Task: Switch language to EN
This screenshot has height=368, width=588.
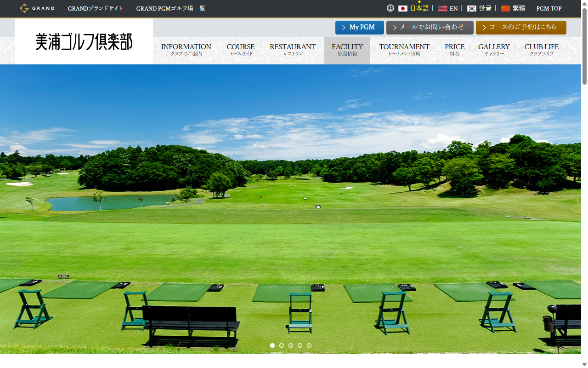Action: pyautogui.click(x=453, y=8)
